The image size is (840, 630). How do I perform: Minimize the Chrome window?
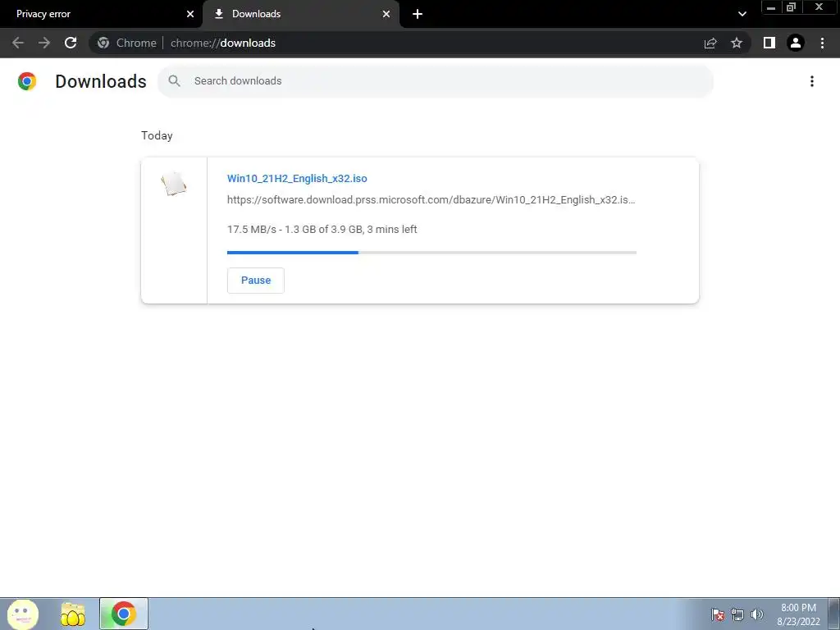[771, 7]
